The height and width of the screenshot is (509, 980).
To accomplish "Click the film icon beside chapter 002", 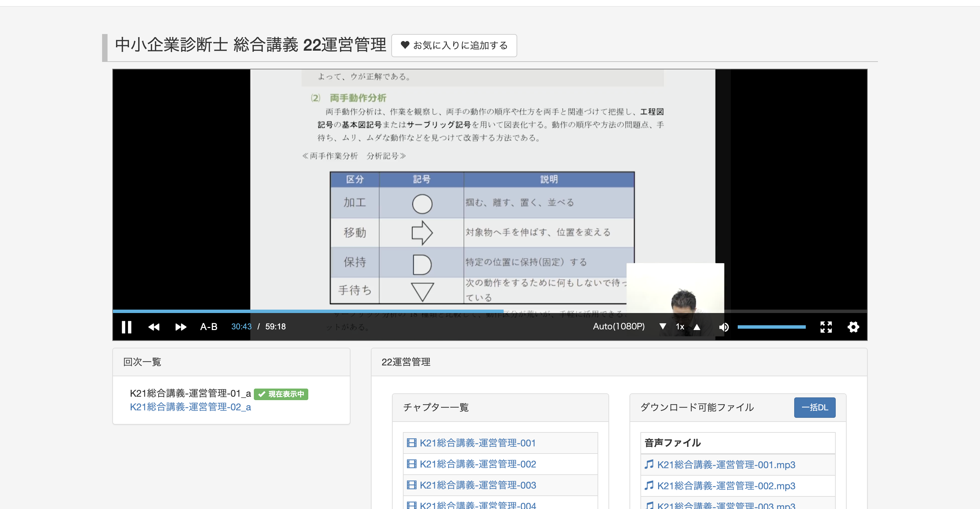I will [411, 464].
